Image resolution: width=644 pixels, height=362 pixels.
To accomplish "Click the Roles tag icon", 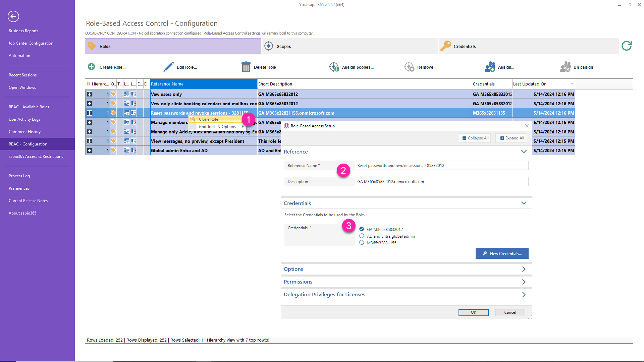I will coord(92,46).
